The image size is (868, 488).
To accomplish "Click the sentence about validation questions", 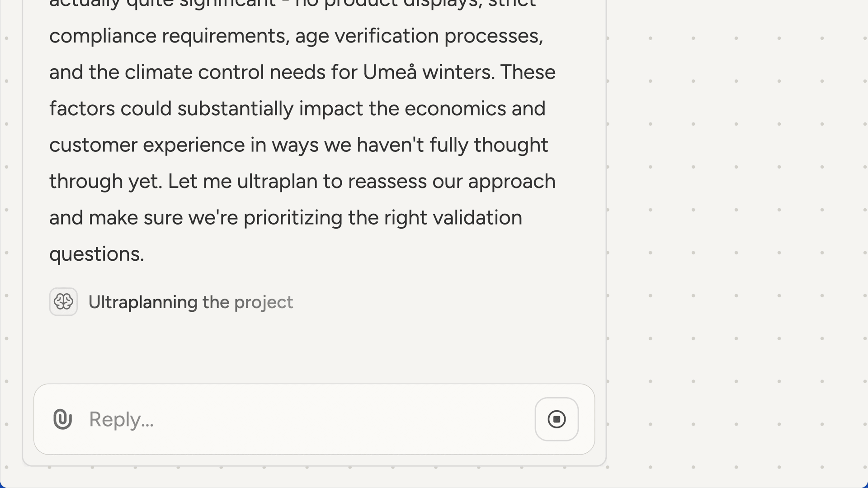I will click(x=285, y=217).
